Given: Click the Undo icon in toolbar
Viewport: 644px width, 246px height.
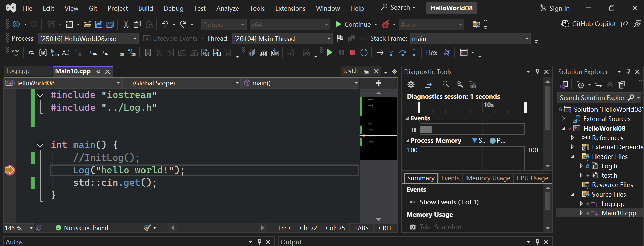Looking at the screenshot, I should point(164,24).
